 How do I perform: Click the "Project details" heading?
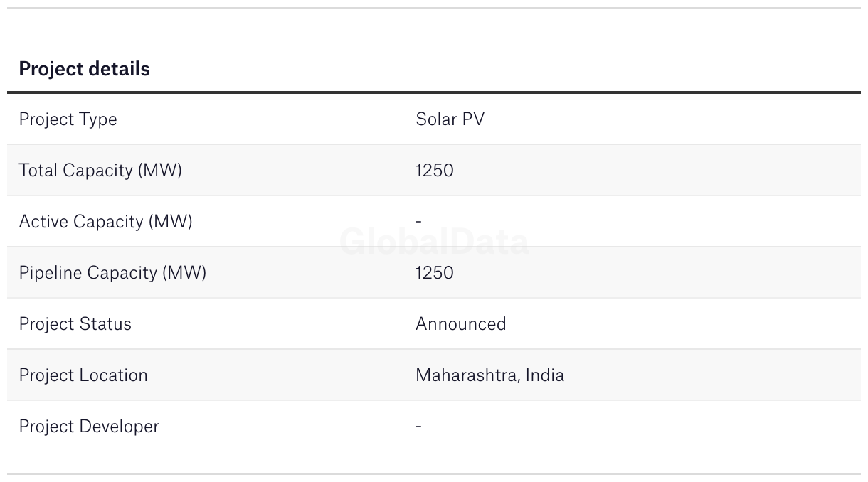(84, 69)
